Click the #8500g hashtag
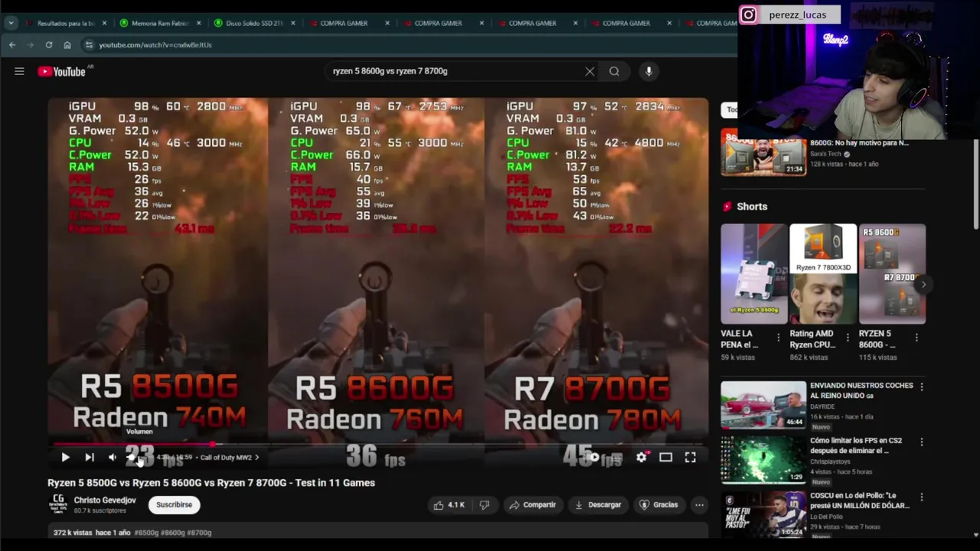 pos(146,533)
